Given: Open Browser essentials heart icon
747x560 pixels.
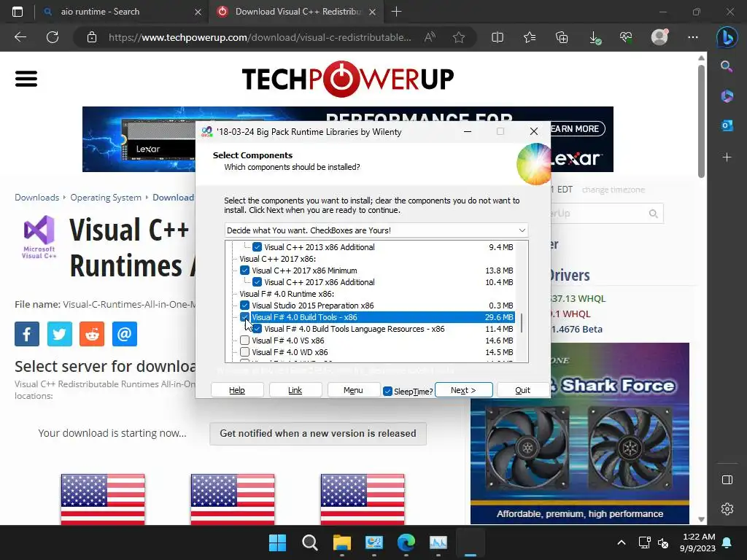Looking at the screenshot, I should (626, 37).
